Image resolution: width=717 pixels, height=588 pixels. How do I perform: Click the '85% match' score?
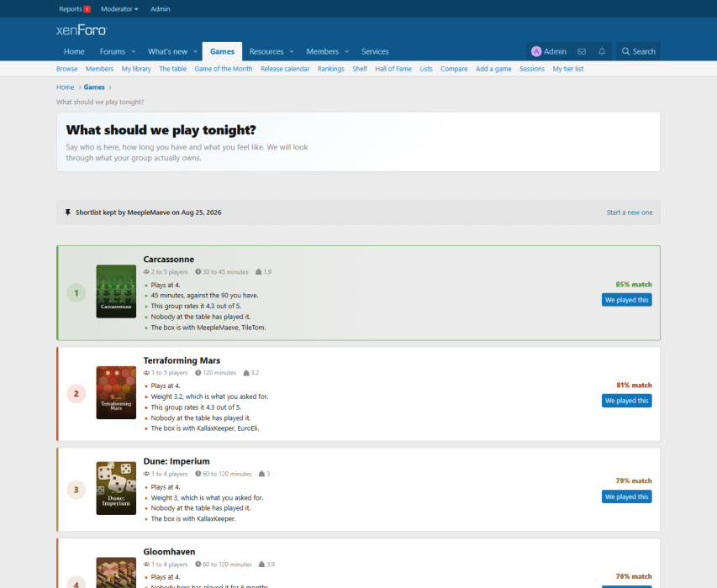click(633, 284)
